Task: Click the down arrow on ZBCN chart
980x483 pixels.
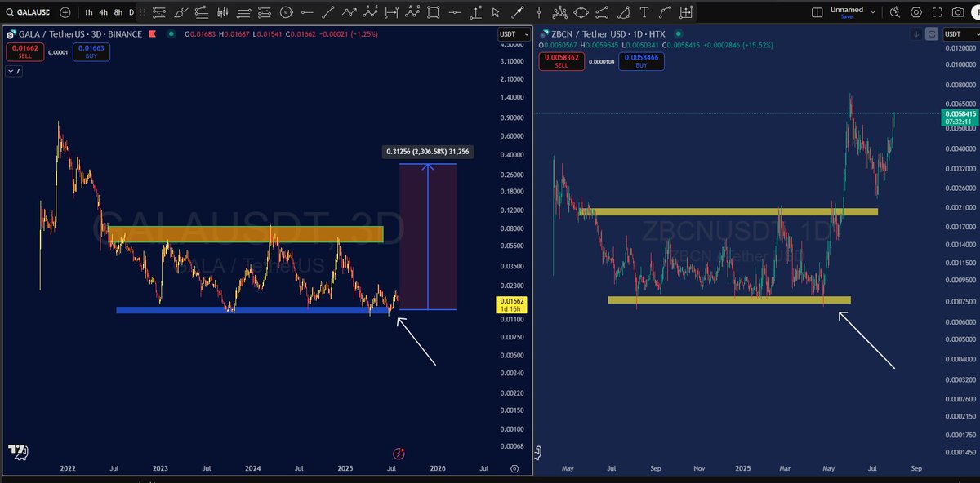Action: click(x=917, y=33)
